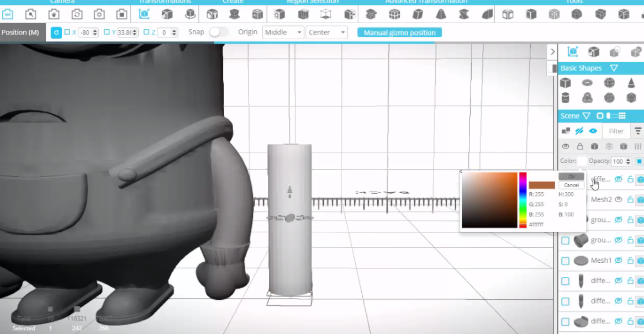This screenshot has width=644, height=334.
Task: Click the scene Filter field
Action: point(616,131)
